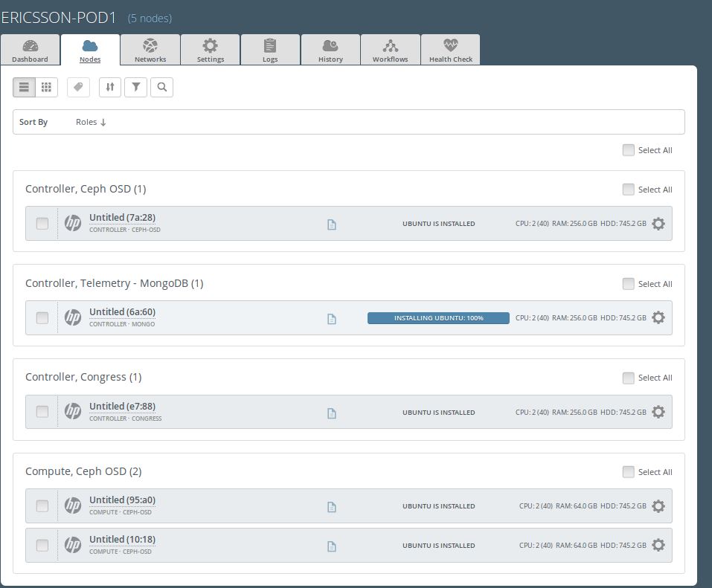Click Ubuntu Is Installed status of node 7a:28
The width and height of the screenshot is (712, 588).
(439, 224)
